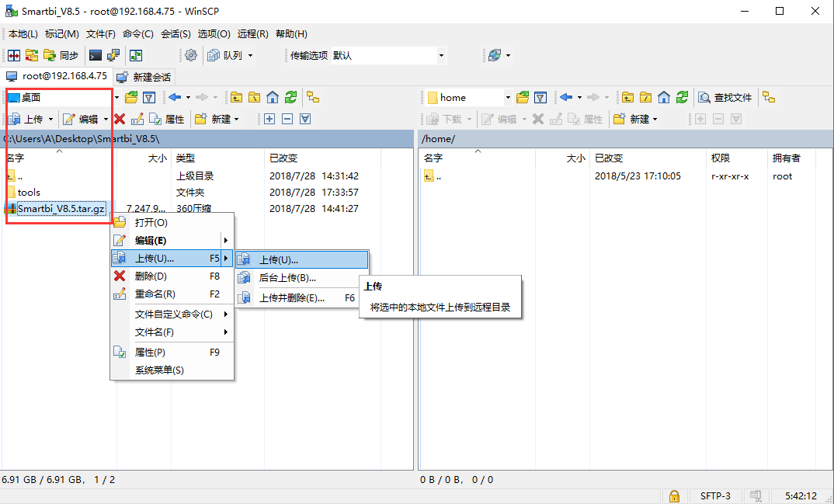Expand the local toolbar 上传 dropdown arrow

tap(51, 119)
